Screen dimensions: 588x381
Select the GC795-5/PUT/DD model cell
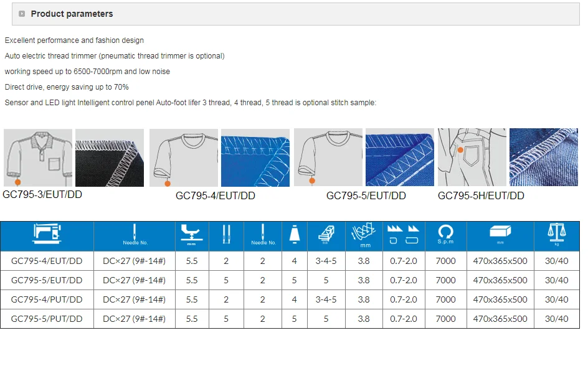coord(47,319)
